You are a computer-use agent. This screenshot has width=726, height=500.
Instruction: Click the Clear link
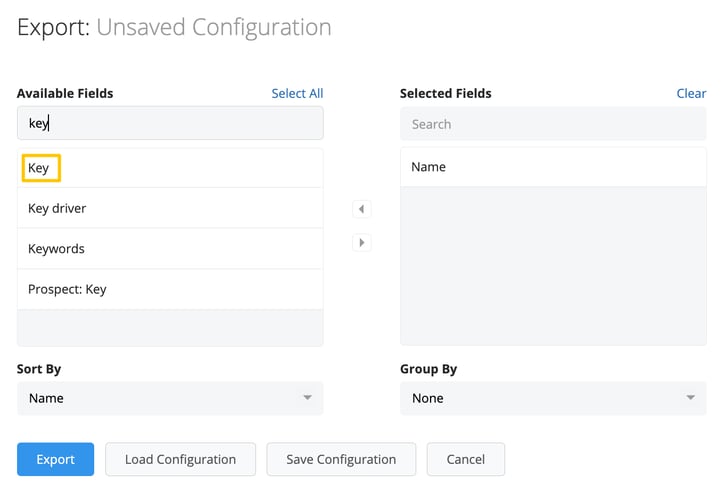click(691, 94)
